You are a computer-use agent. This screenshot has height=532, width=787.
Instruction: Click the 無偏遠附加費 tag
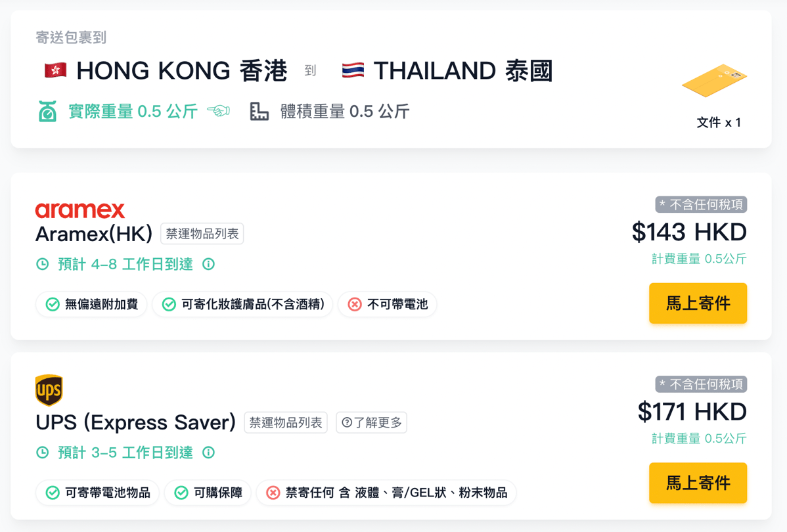coord(91,304)
